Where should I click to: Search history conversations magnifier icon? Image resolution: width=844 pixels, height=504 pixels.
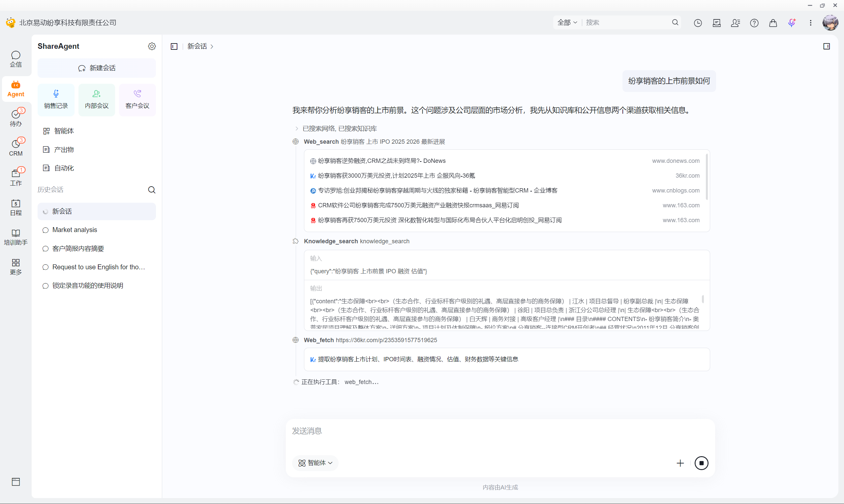[x=152, y=190]
